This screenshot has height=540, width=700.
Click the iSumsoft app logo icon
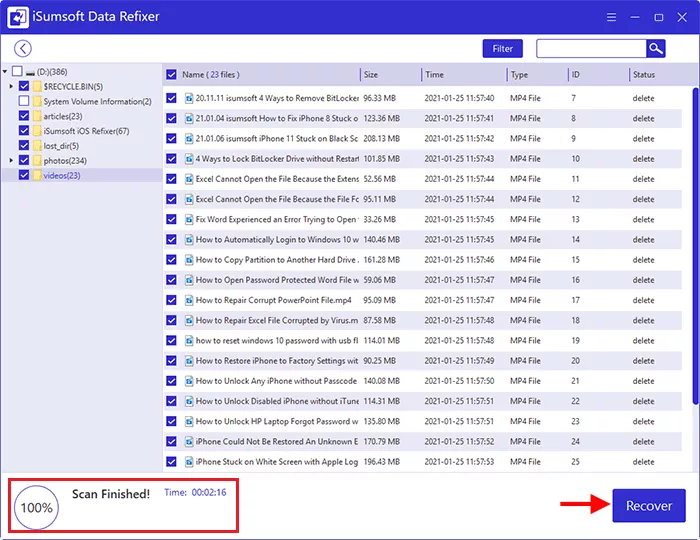tap(18, 17)
